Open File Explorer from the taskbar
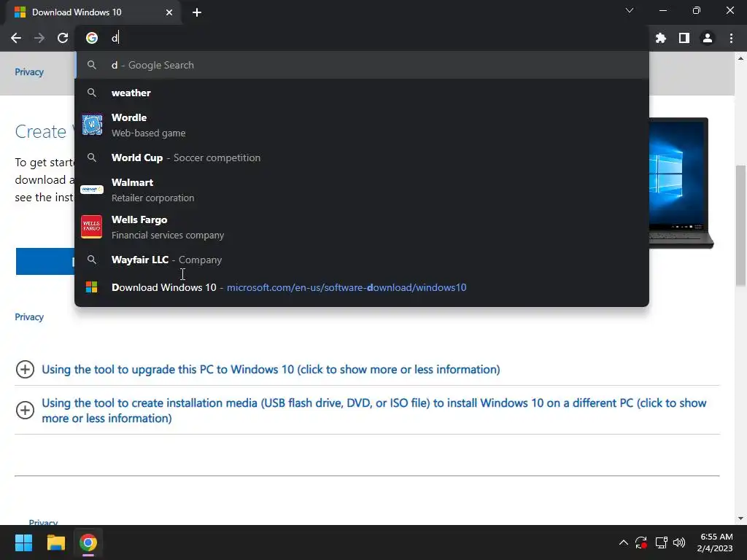Image resolution: width=747 pixels, height=560 pixels. (55, 542)
